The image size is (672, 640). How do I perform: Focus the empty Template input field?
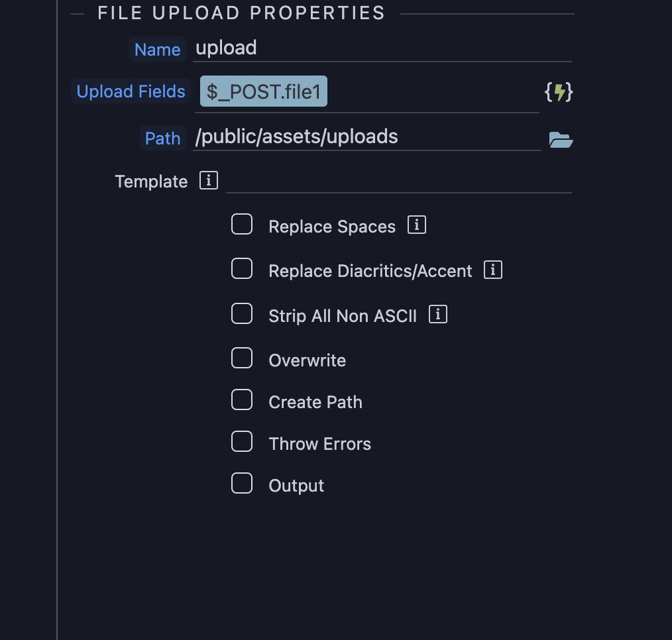tap(398, 181)
